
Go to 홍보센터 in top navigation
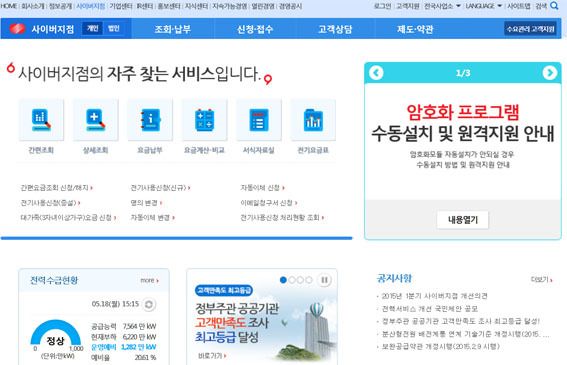click(x=169, y=6)
